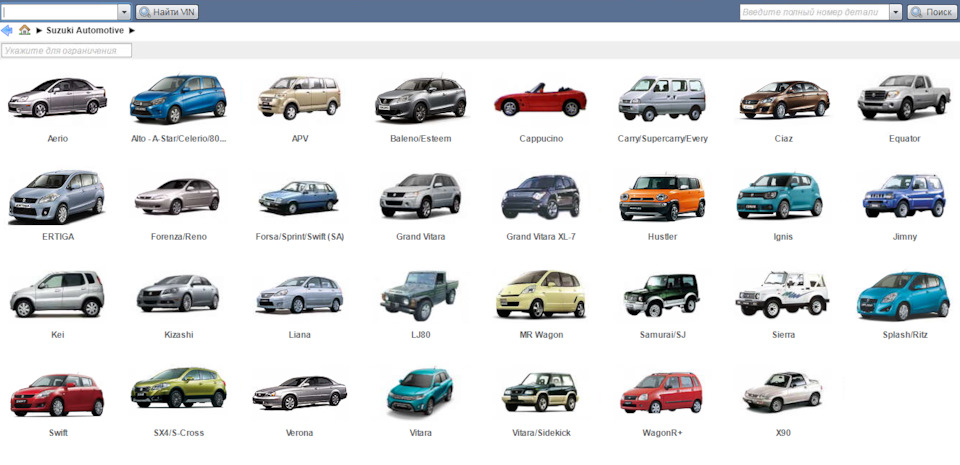Choose the green LJ80 truck image
Image resolution: width=960 pixels, height=465 pixels.
pos(420,296)
